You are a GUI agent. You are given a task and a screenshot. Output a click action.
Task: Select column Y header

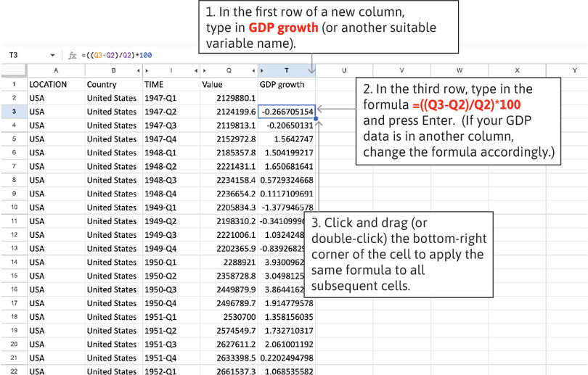(567, 70)
